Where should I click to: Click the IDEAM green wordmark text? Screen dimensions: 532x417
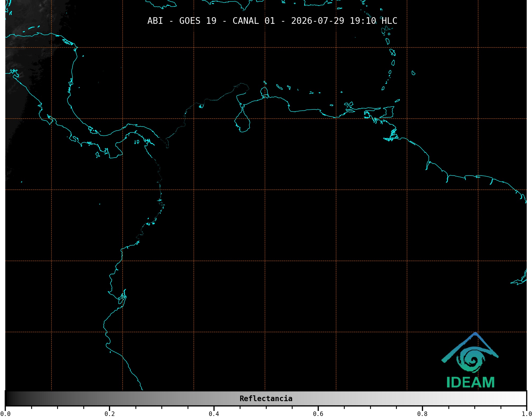pos(470,383)
